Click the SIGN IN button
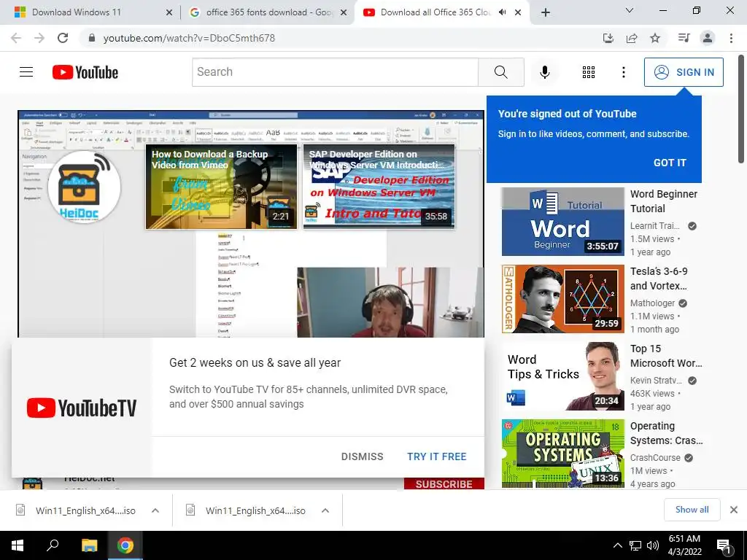747x560 pixels. coord(684,72)
